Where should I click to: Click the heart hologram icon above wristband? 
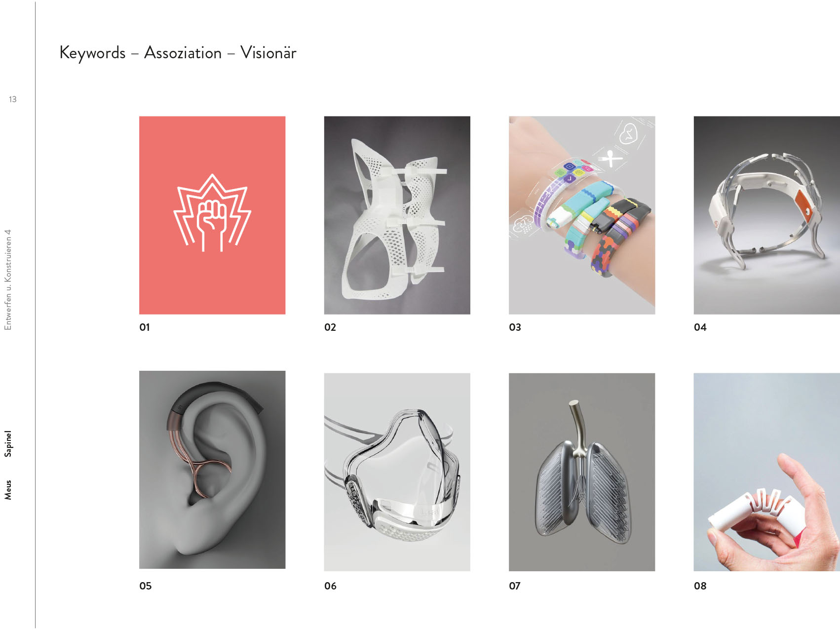628,133
